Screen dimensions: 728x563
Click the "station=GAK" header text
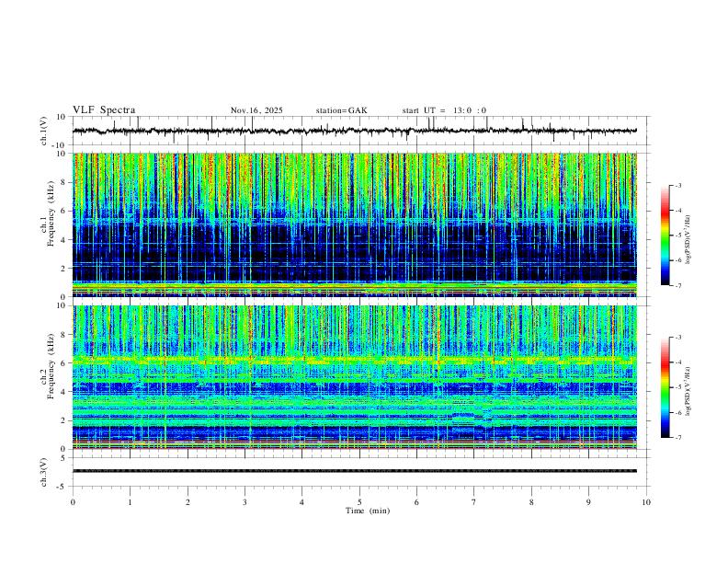pos(341,110)
